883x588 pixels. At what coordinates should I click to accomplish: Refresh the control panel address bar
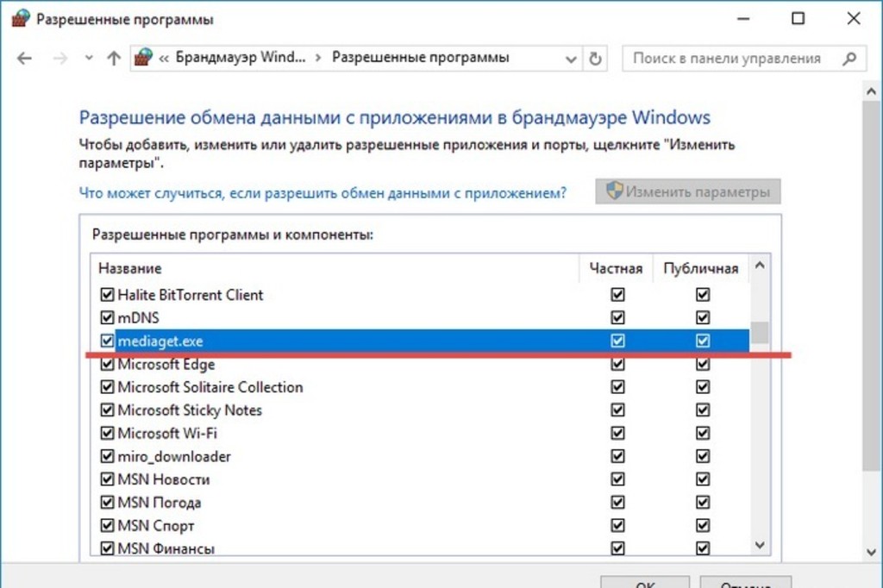point(595,59)
